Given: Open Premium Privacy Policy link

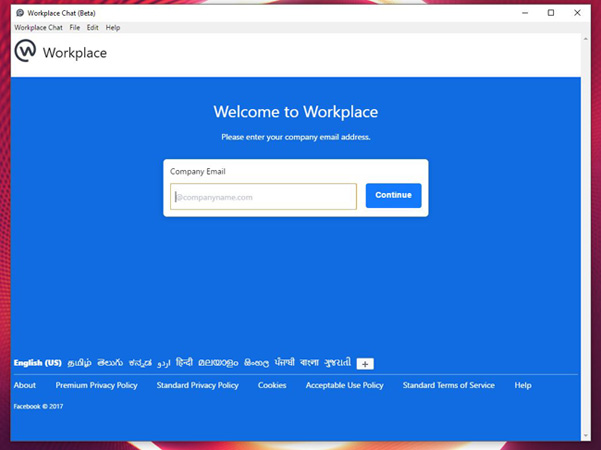Looking at the screenshot, I should click(97, 385).
